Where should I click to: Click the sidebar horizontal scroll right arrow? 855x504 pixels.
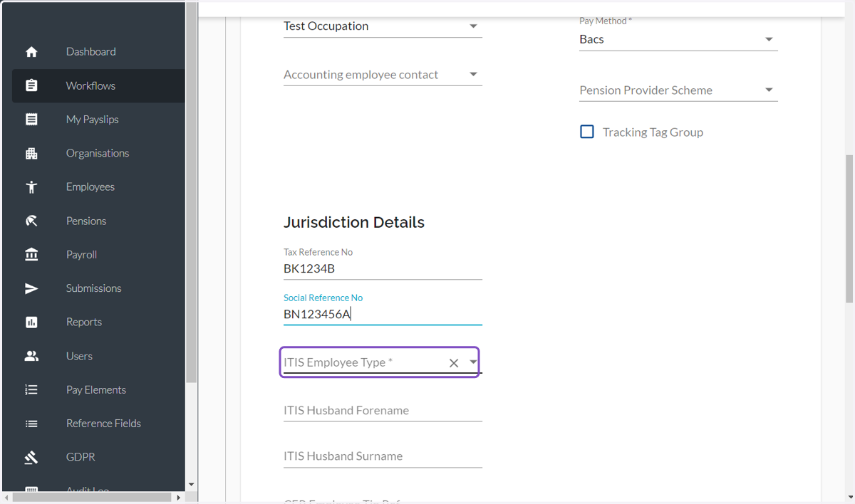178,497
